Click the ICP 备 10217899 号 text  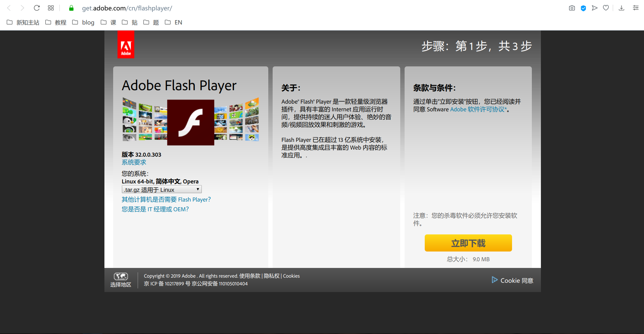tap(170, 284)
